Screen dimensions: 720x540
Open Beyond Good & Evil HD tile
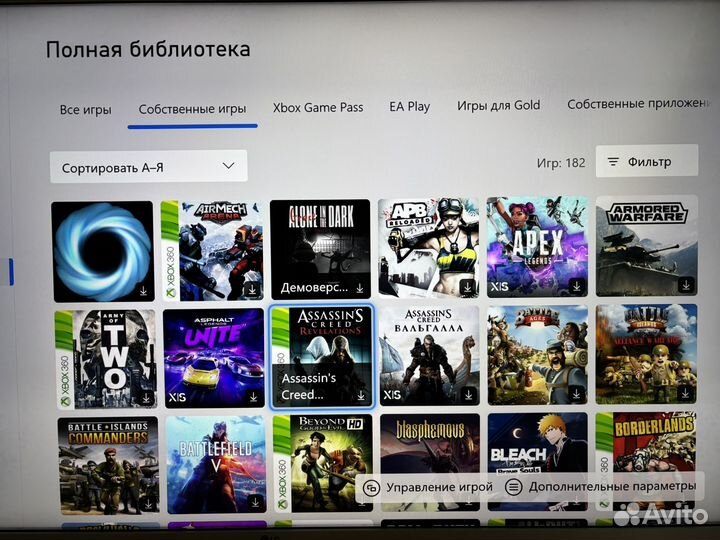coord(323,463)
